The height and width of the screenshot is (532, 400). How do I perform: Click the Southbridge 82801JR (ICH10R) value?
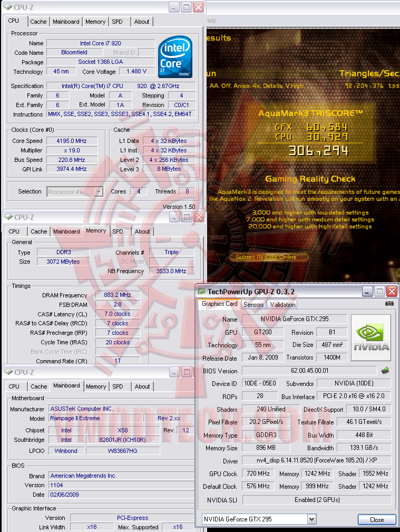pyautogui.click(x=122, y=440)
